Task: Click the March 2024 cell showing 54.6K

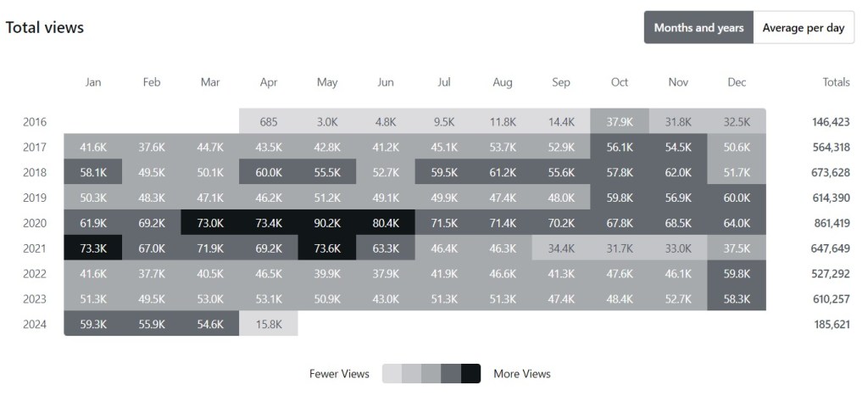Action: (210, 323)
